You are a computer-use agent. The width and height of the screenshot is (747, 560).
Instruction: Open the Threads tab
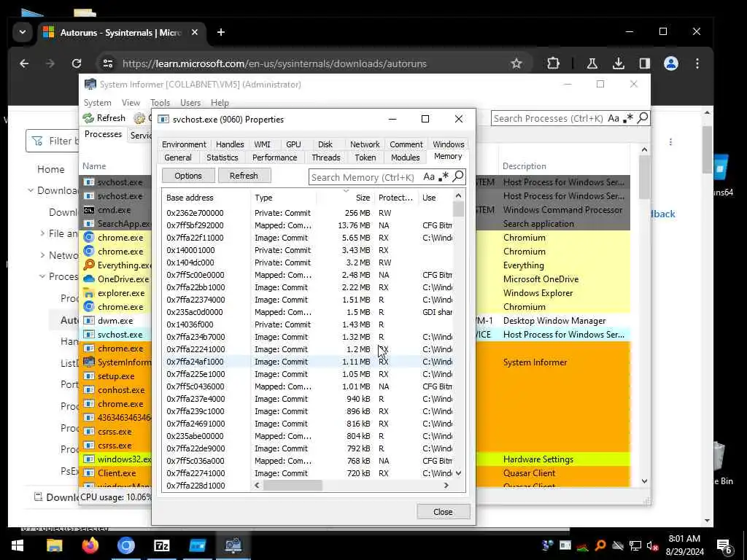click(x=326, y=157)
